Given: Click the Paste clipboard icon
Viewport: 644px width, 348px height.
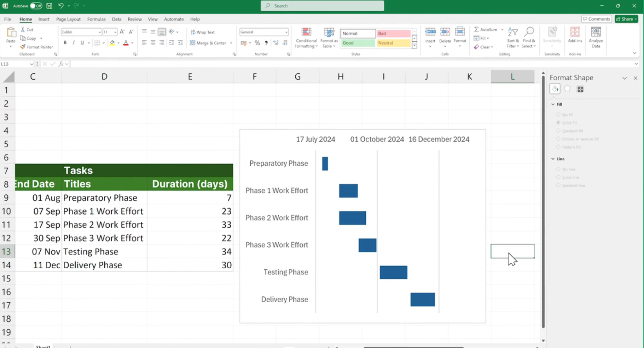Looking at the screenshot, I should point(11,33).
